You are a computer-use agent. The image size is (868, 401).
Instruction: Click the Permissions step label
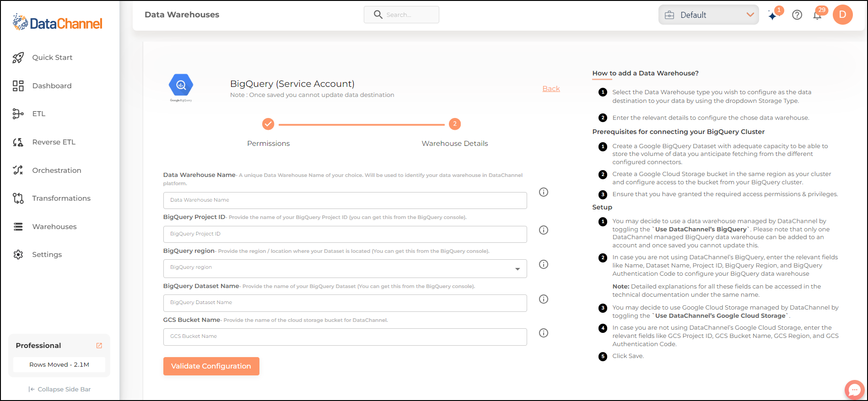point(268,144)
